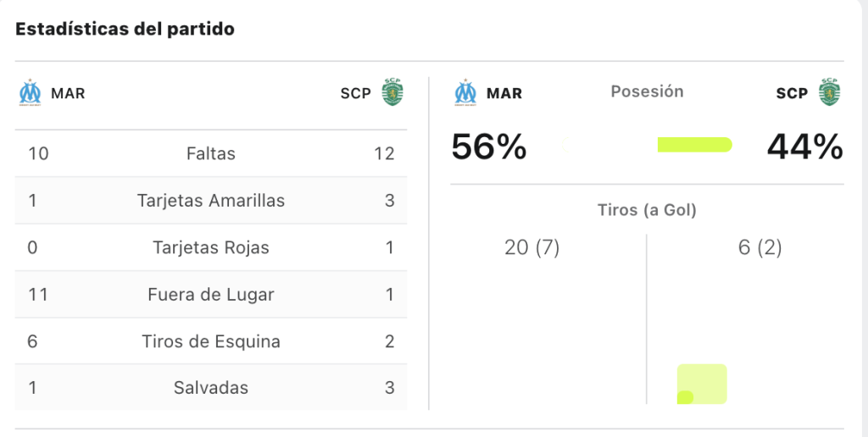
Task: Select the Fuera de Lugar row
Action: tap(211, 295)
